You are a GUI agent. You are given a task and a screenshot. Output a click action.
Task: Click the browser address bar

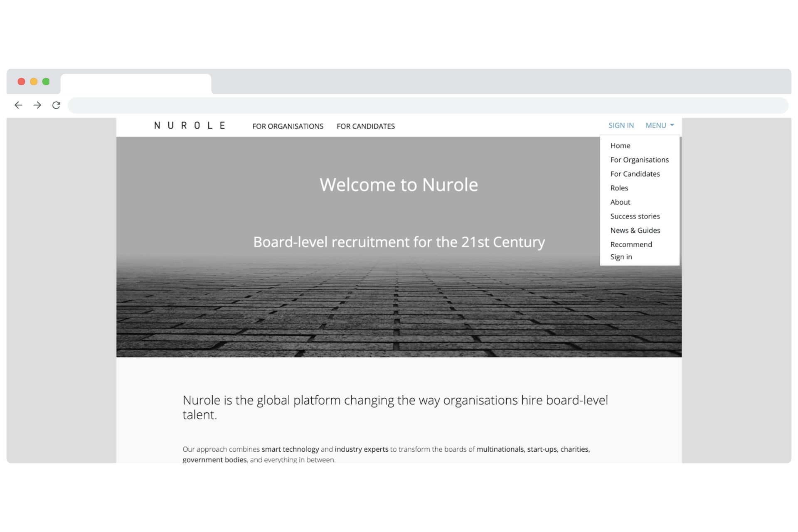pyautogui.click(x=427, y=106)
